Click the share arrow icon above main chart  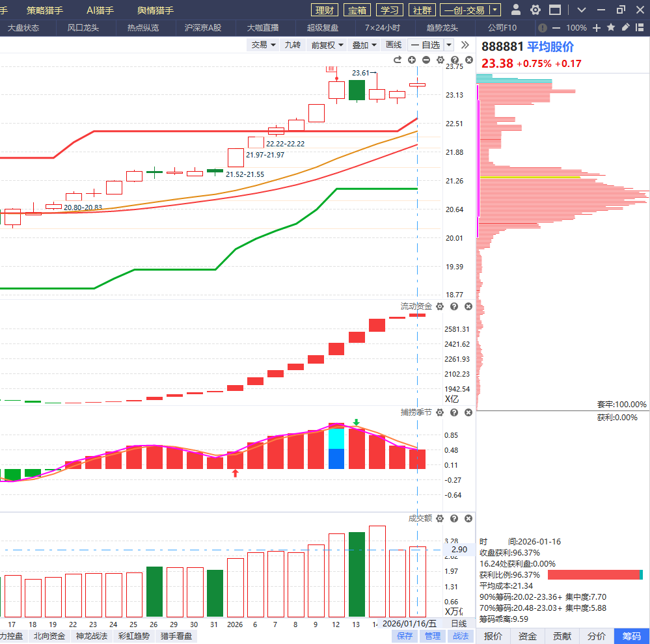pyautogui.click(x=398, y=60)
